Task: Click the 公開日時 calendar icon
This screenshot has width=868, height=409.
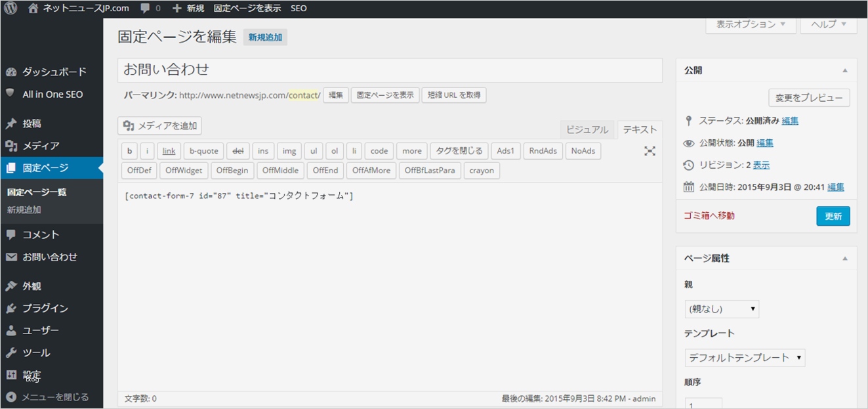Action: (688, 187)
